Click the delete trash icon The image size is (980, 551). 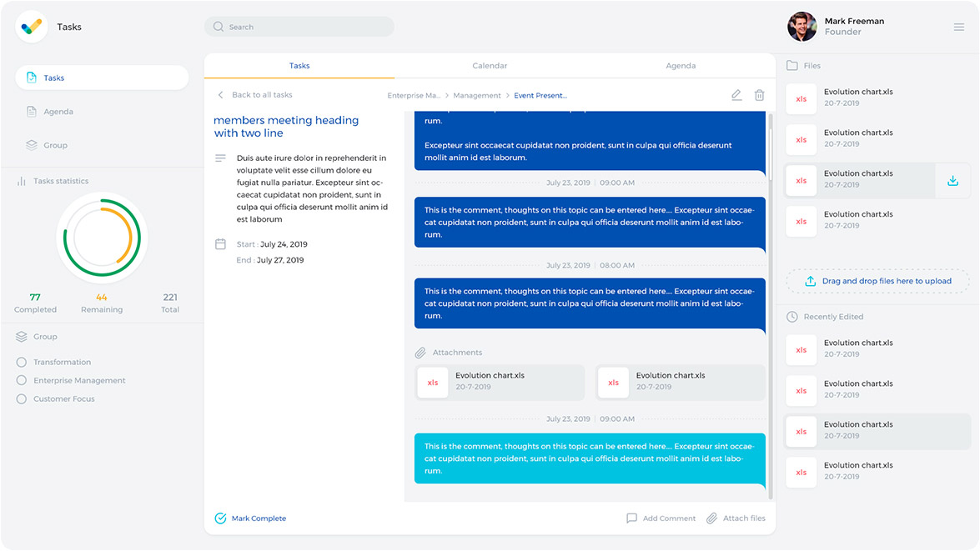pyautogui.click(x=759, y=95)
